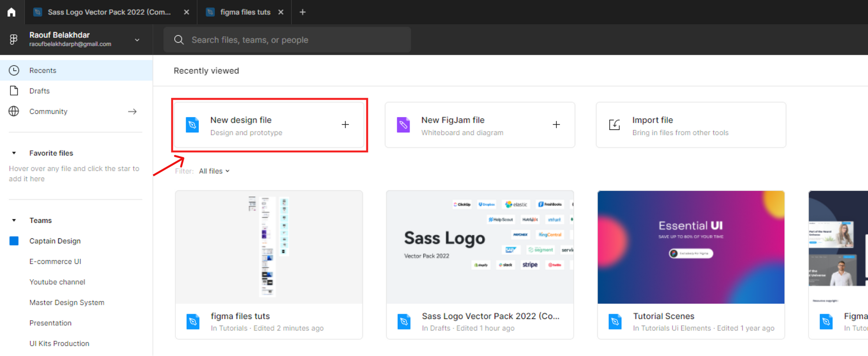Open the account dropdown chevron
This screenshot has height=356, width=868.
click(137, 40)
